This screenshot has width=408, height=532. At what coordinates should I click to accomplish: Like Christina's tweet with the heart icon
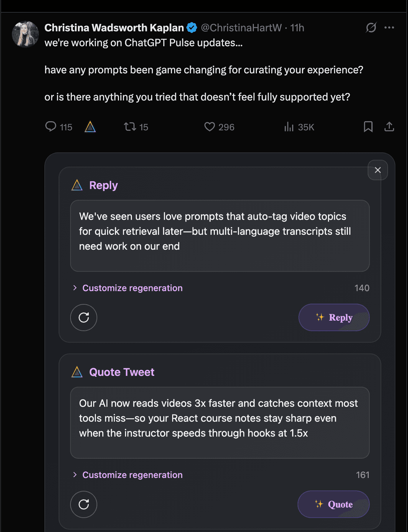tap(210, 127)
